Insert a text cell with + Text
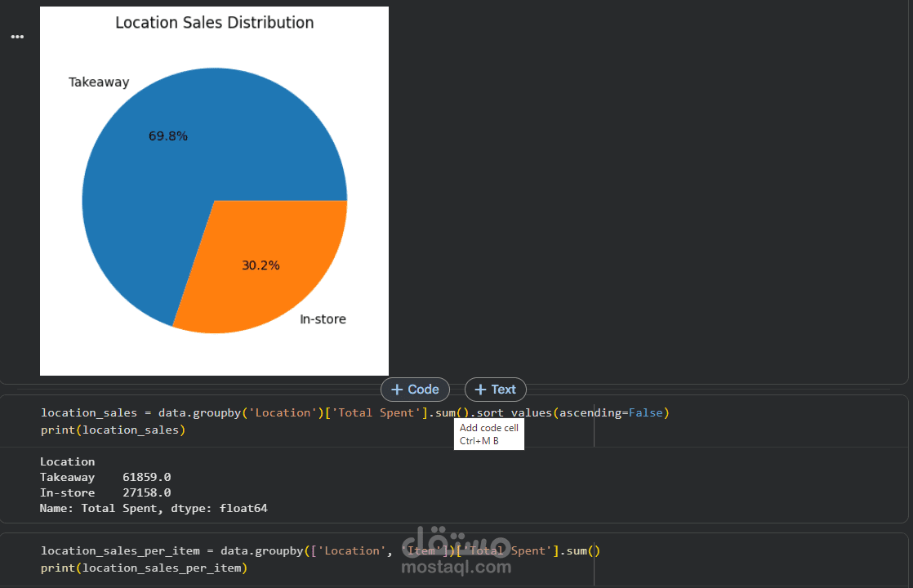913x588 pixels. tap(496, 390)
